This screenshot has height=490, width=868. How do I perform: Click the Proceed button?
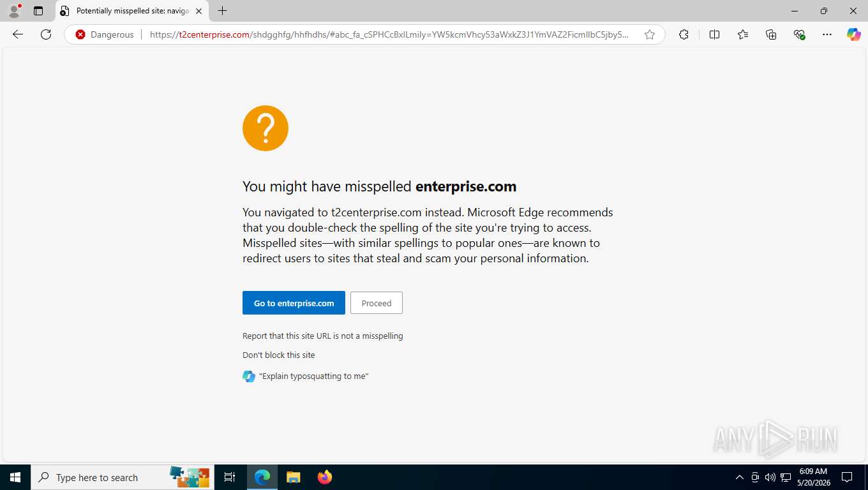(x=377, y=303)
